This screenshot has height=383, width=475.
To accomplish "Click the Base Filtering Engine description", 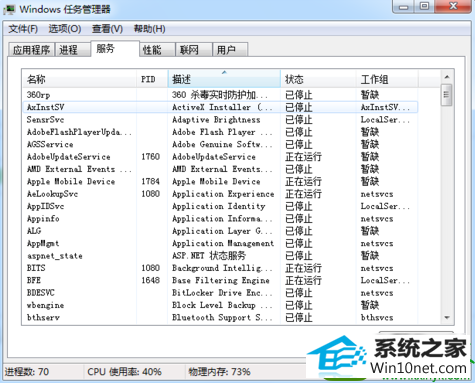I will (221, 280).
